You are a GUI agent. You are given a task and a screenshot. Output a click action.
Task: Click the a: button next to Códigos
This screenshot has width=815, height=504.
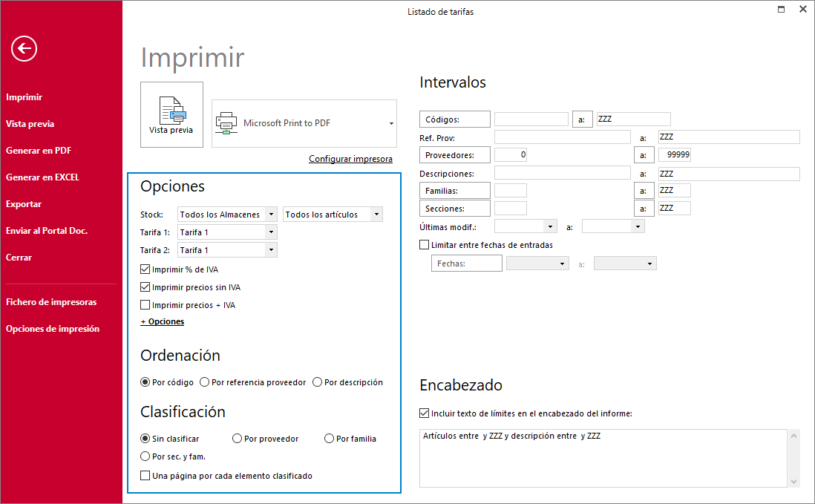pos(582,120)
